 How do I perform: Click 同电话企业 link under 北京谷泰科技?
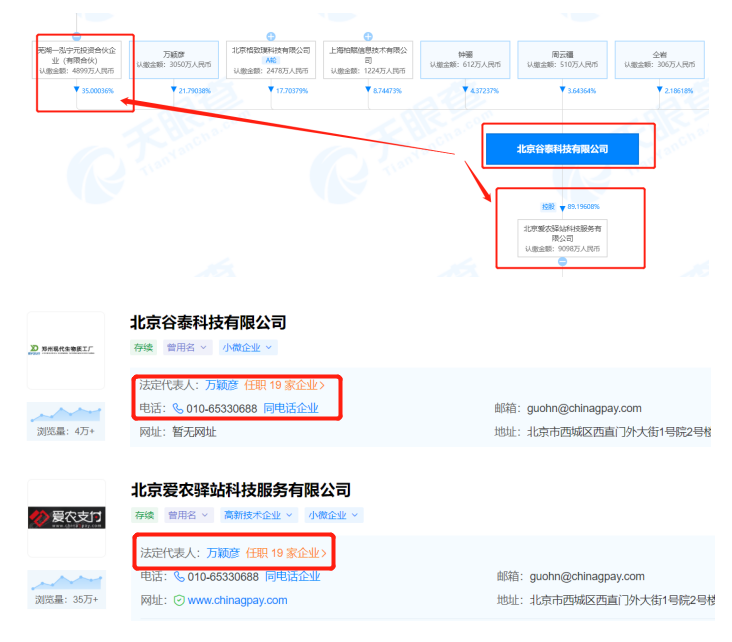(291, 409)
